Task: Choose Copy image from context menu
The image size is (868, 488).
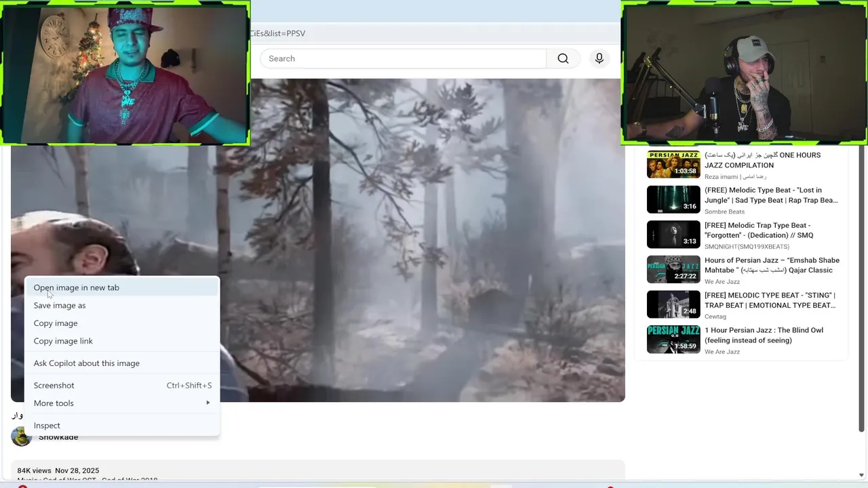Action: coord(122,323)
